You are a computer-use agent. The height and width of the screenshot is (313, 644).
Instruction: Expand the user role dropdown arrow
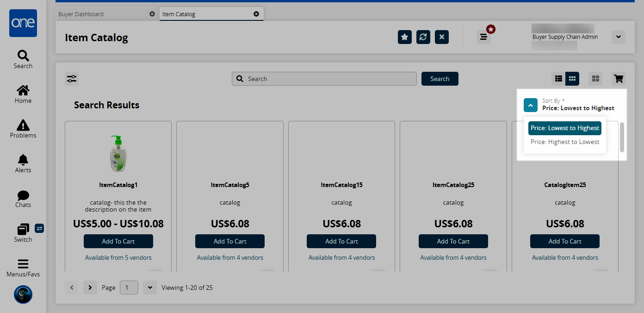pyautogui.click(x=619, y=37)
